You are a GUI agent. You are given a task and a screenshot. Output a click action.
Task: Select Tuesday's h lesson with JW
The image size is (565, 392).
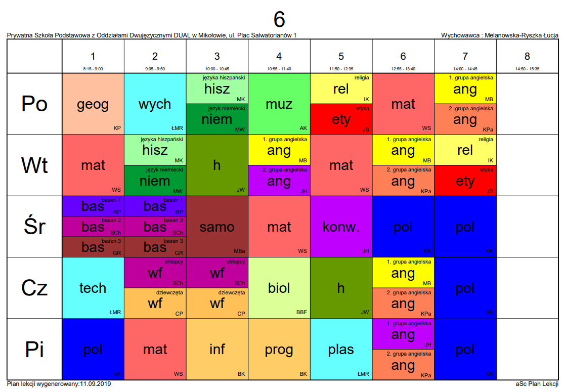click(217, 165)
